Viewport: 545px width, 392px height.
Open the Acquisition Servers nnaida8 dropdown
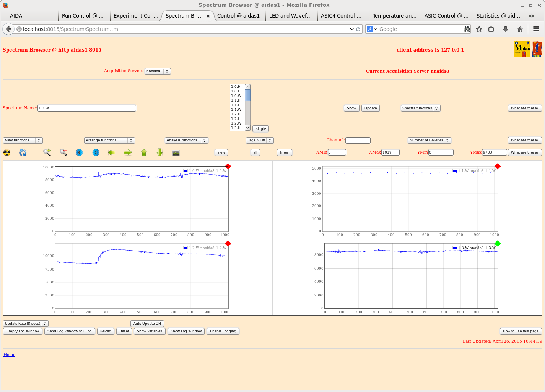[158, 71]
